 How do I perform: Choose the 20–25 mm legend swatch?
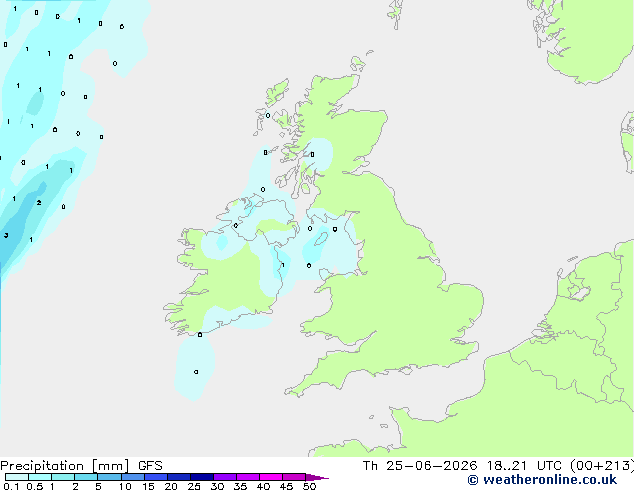[x=179, y=477]
